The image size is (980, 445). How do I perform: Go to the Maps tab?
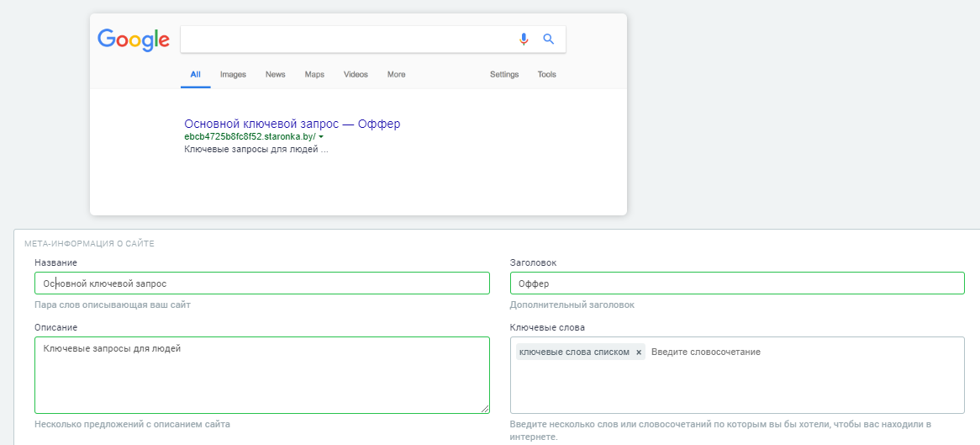pos(314,75)
